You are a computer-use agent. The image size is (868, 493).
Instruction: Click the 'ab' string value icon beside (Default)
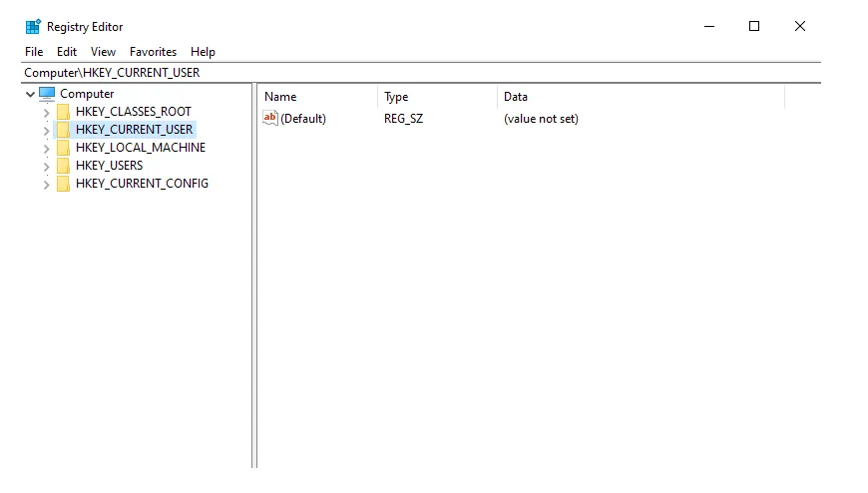tap(270, 118)
